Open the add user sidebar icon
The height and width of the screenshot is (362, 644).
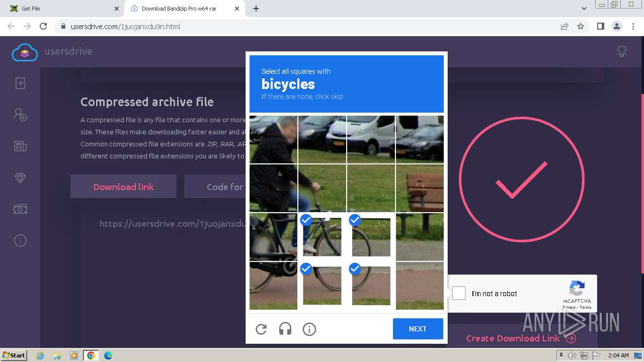(20, 115)
